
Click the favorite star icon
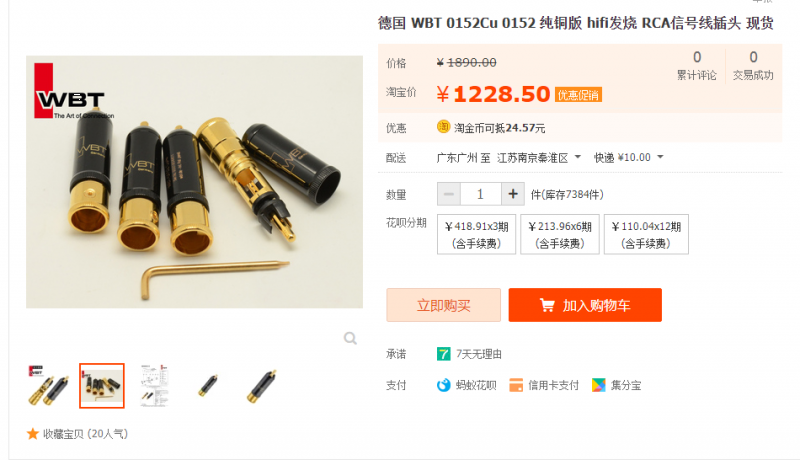coord(33,434)
